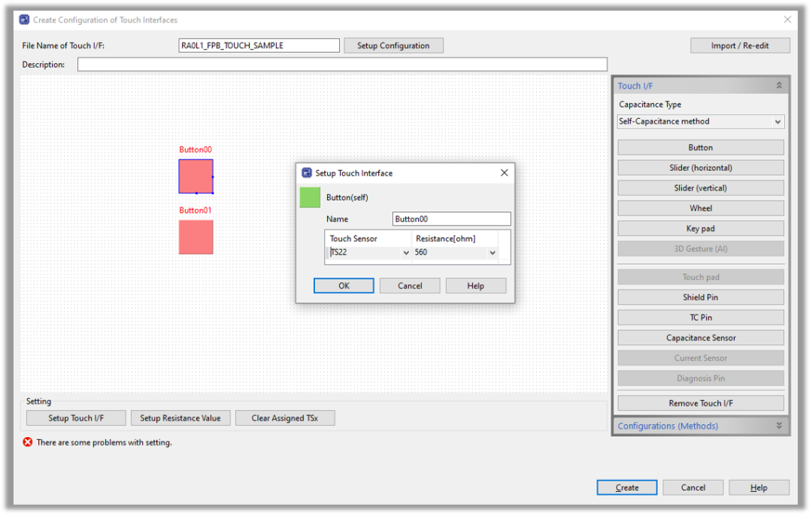Click the green Button(self) color swatch
Screen dimensions: 812x516
tap(310, 197)
